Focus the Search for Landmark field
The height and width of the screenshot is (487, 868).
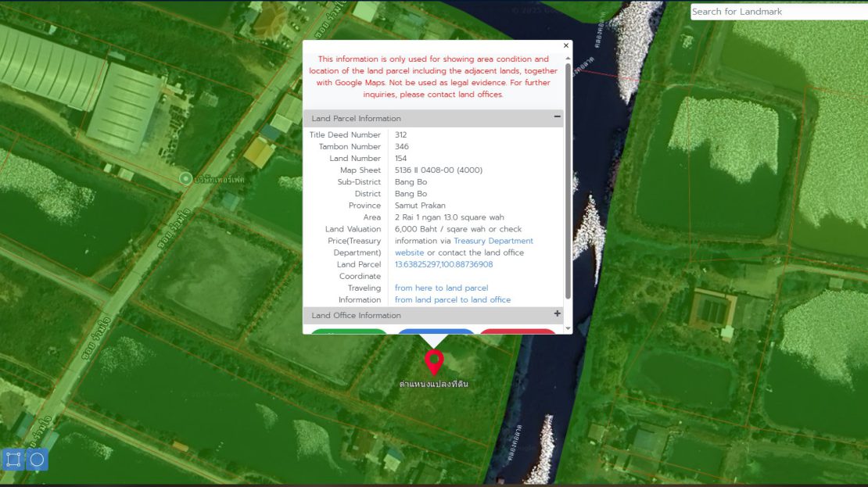(778, 11)
